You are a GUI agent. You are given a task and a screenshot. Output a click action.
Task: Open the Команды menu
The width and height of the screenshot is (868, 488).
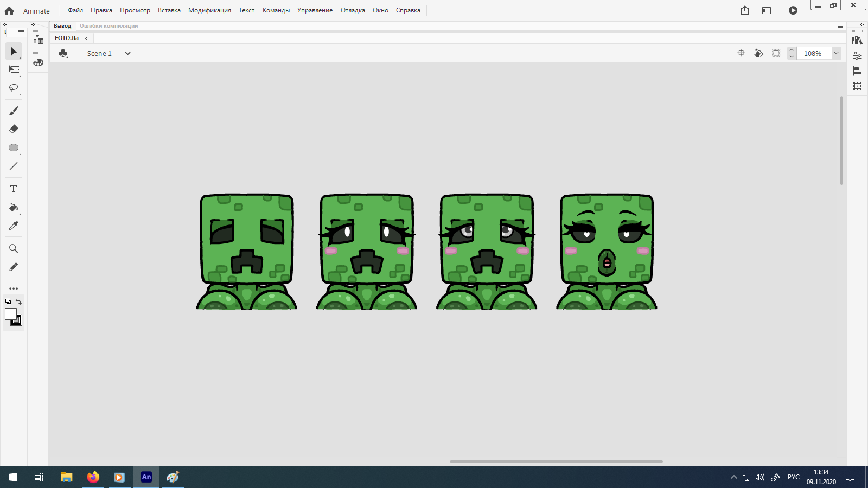click(x=276, y=10)
